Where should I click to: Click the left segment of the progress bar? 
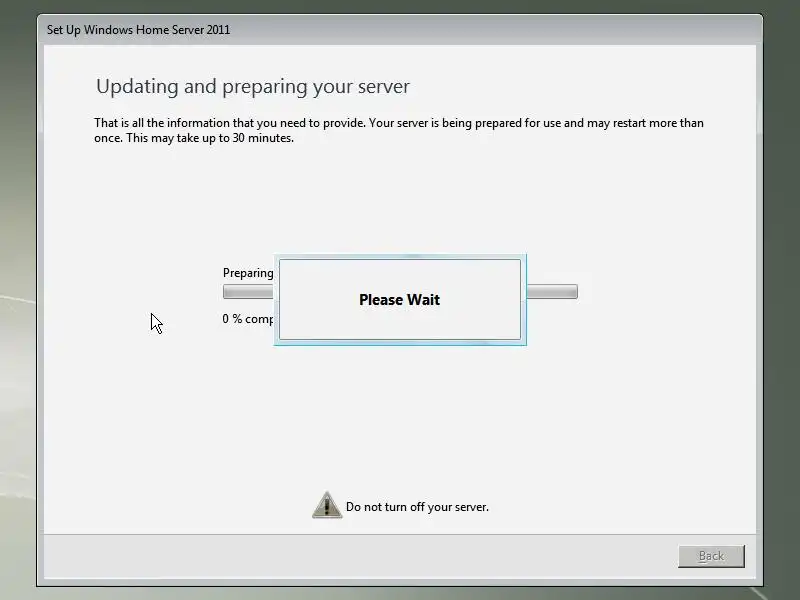tap(248, 292)
